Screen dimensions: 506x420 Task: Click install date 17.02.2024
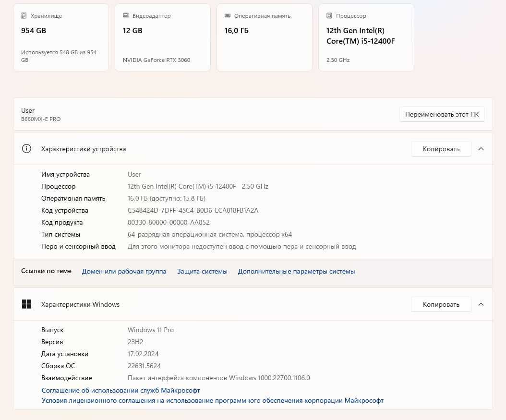coord(143,354)
